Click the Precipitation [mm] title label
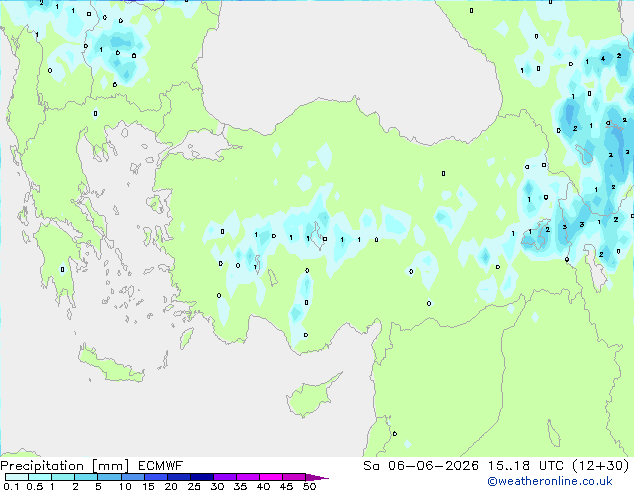The height and width of the screenshot is (490, 634). point(65,466)
